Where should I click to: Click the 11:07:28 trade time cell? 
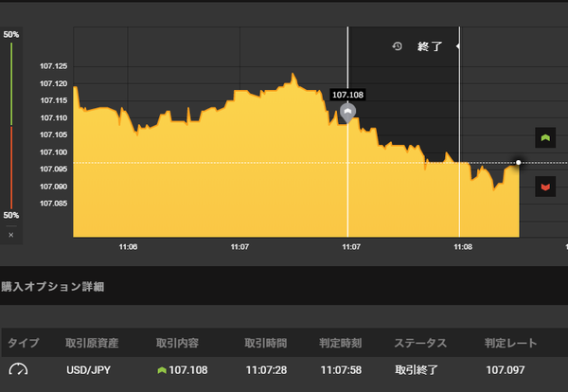[266, 370]
